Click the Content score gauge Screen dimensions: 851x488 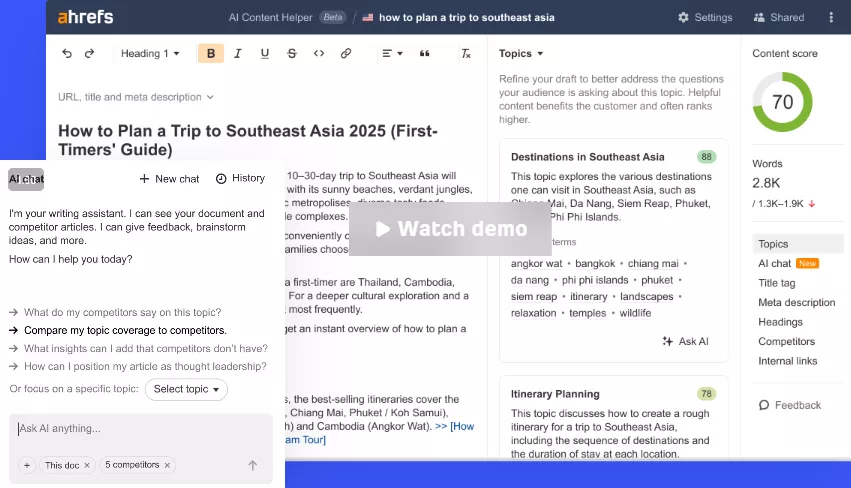click(782, 102)
